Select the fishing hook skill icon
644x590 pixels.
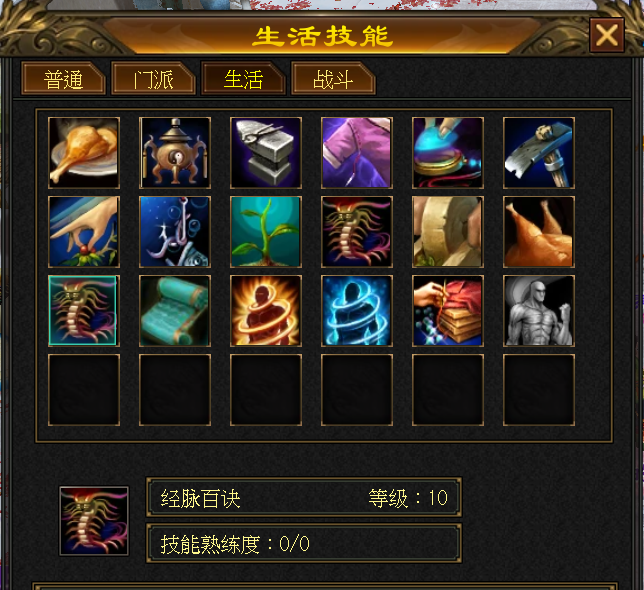pos(175,232)
